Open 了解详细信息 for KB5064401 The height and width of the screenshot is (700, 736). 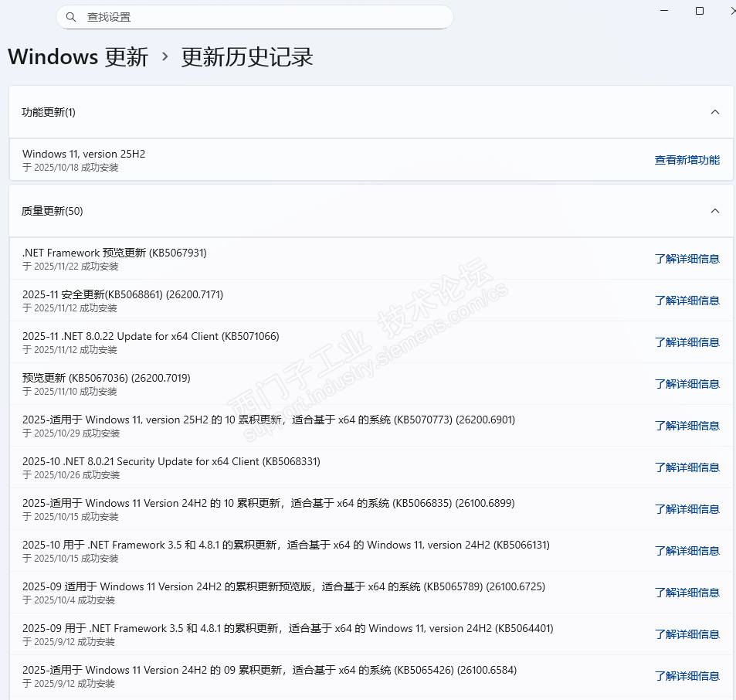tap(687, 635)
